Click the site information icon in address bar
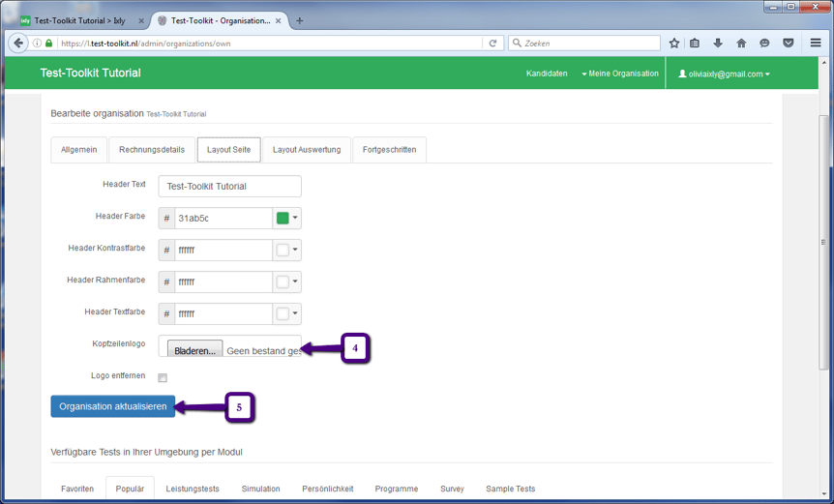 [37, 44]
